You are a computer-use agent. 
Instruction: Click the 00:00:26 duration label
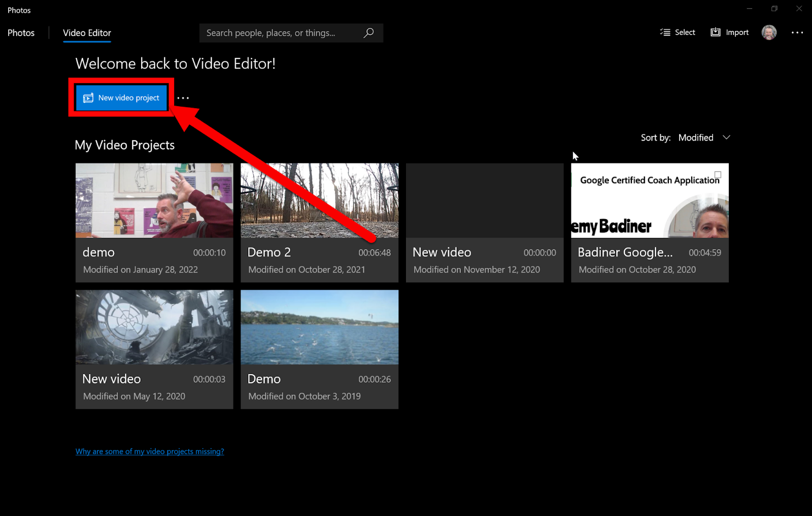click(x=375, y=380)
